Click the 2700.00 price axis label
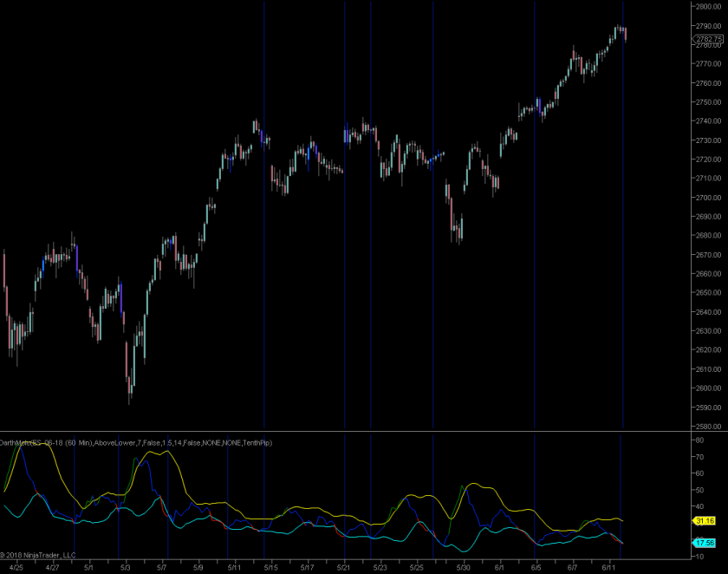The width and height of the screenshot is (728, 574). coord(707,199)
